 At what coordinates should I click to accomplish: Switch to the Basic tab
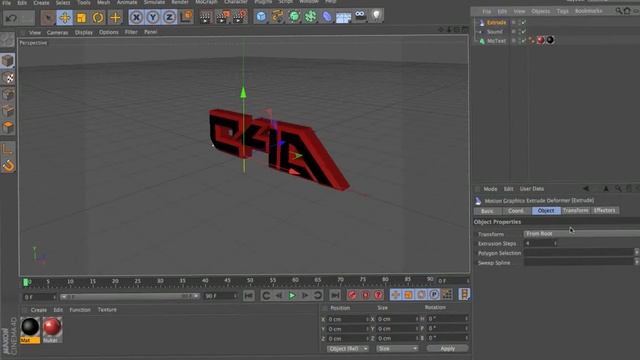(487, 211)
